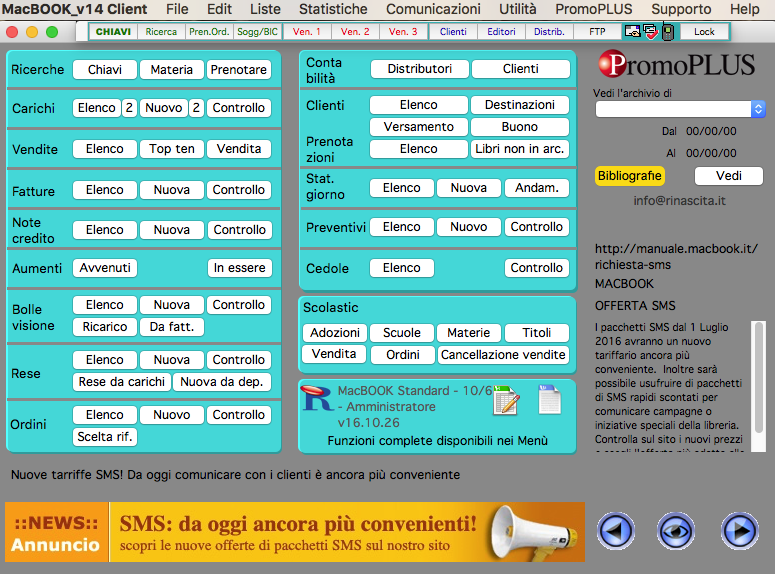Select the Ricerca toolbar tab
The width and height of the screenshot is (775, 574).
[x=161, y=32]
